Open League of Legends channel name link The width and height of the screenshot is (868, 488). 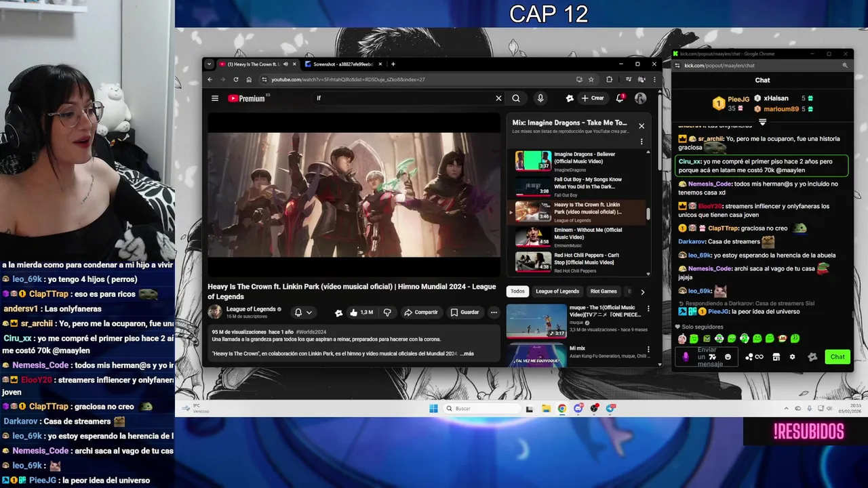(x=251, y=309)
